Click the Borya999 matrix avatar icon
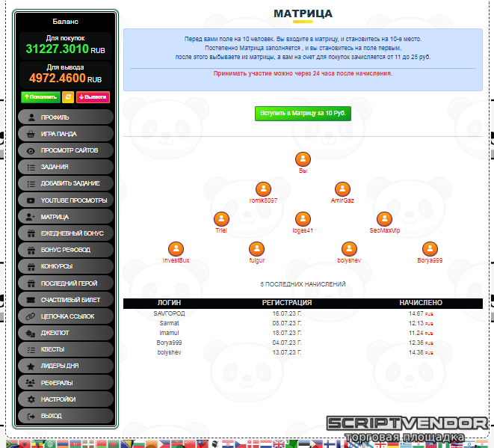 click(x=430, y=249)
